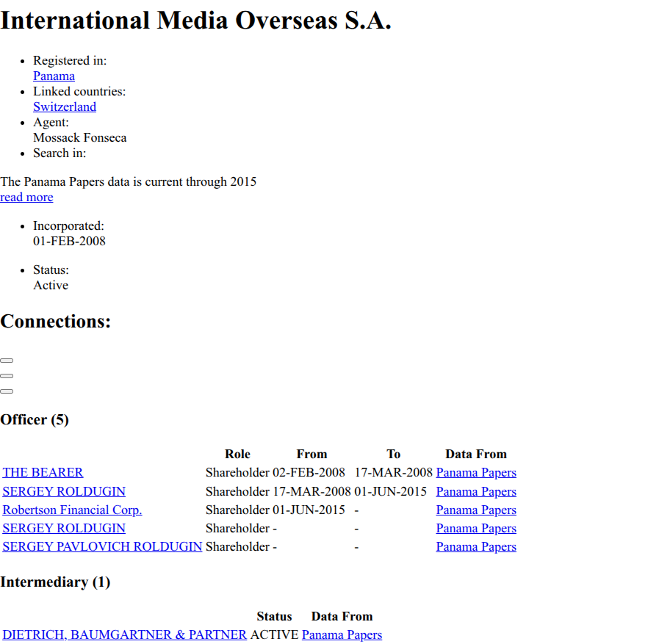
Task: Click the first small button under Connections
Action: 7,361
